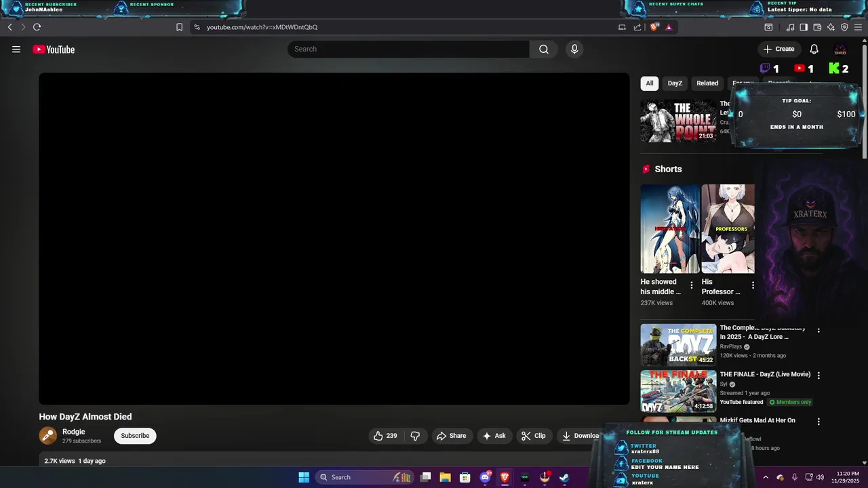This screenshot has height=488, width=868.
Task: Click the URL address bar
Action: (407, 27)
